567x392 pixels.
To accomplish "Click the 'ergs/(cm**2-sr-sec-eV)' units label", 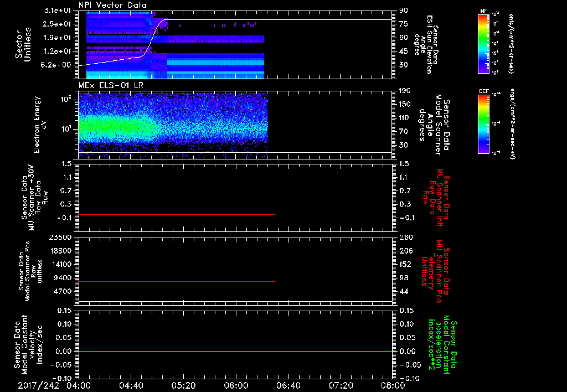I will coord(512,124).
